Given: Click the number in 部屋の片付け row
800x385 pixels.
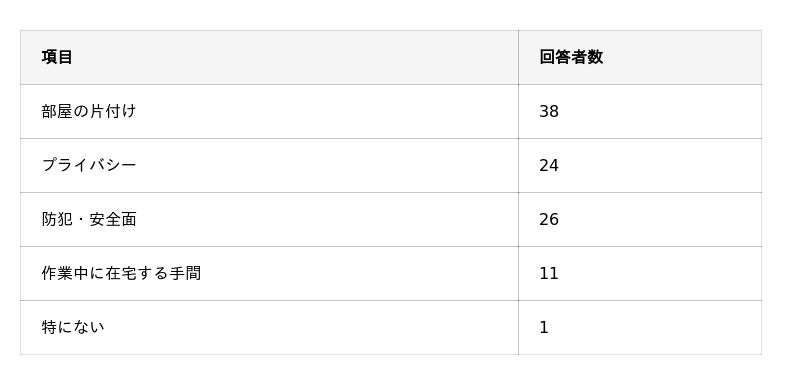Looking at the screenshot, I should tap(549, 112).
